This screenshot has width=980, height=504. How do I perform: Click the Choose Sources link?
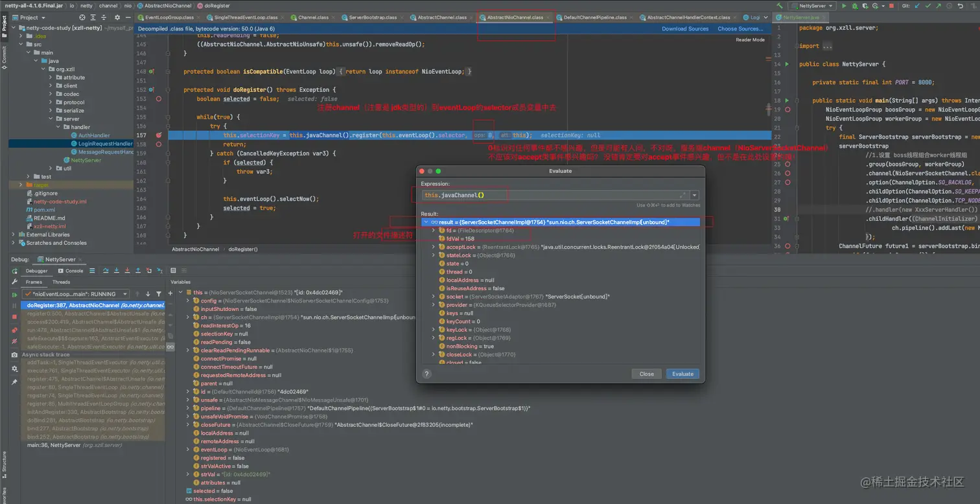click(x=740, y=29)
